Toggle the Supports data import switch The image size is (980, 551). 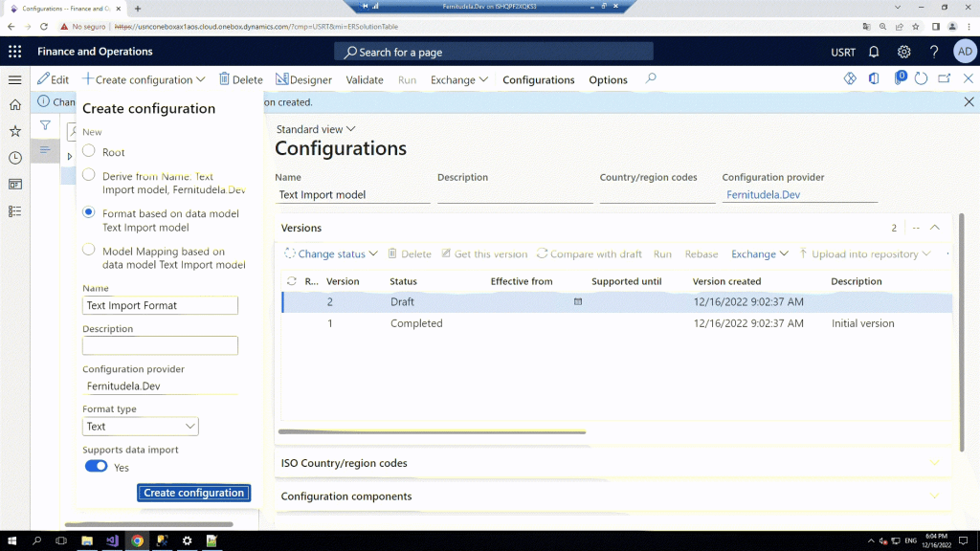point(96,467)
